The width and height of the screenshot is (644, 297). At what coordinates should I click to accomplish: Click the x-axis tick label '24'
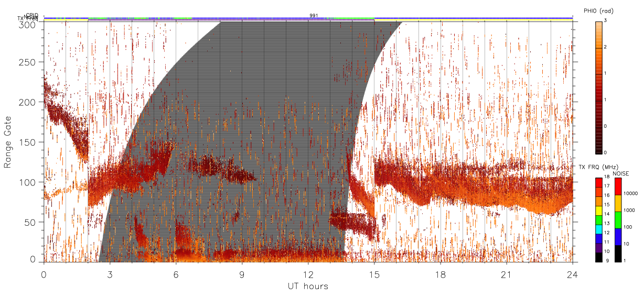[572, 274]
